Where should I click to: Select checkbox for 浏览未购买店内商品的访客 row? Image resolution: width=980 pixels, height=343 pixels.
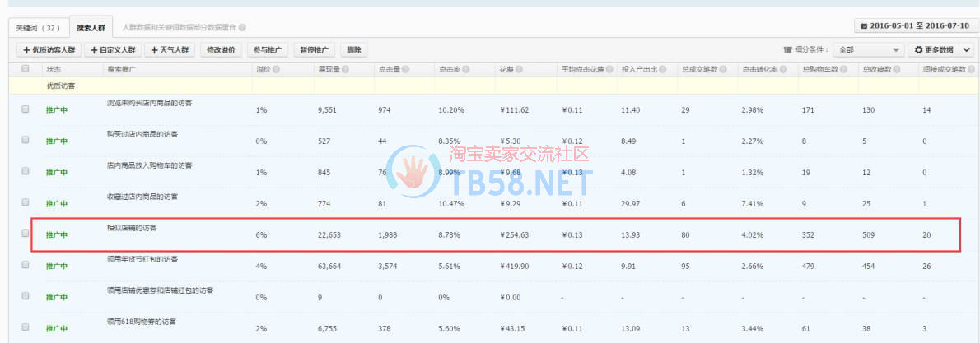coord(25,109)
